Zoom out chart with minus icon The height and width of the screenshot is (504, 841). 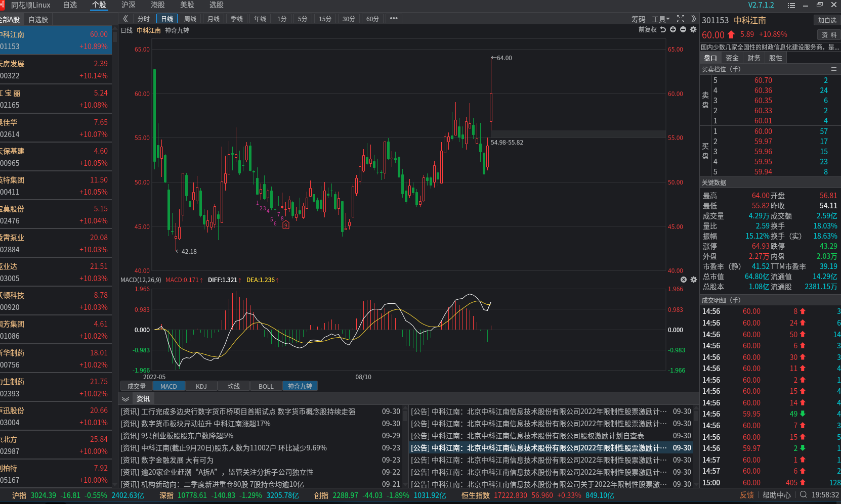pos(683,29)
